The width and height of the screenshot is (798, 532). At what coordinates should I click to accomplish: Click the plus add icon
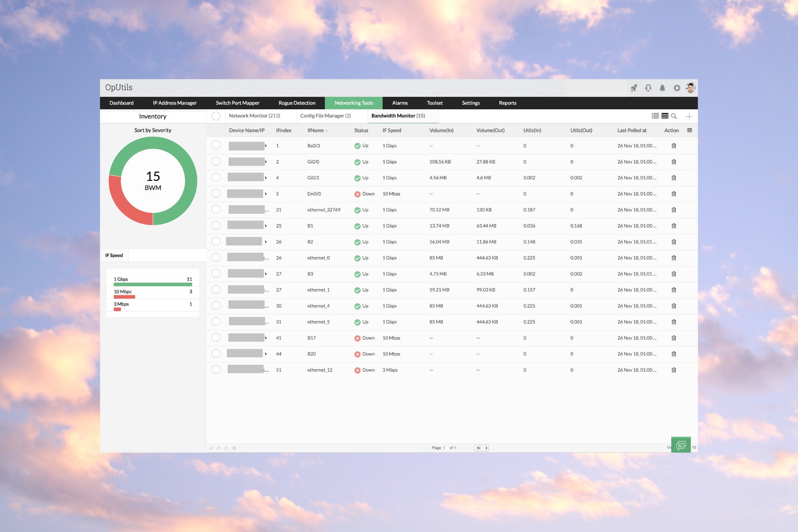pos(689,116)
